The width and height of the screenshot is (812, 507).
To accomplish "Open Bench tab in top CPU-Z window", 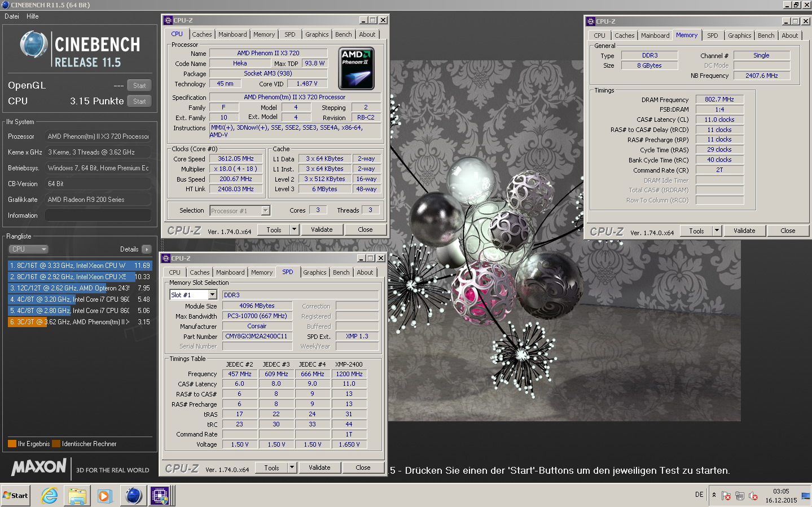I will pos(343,34).
